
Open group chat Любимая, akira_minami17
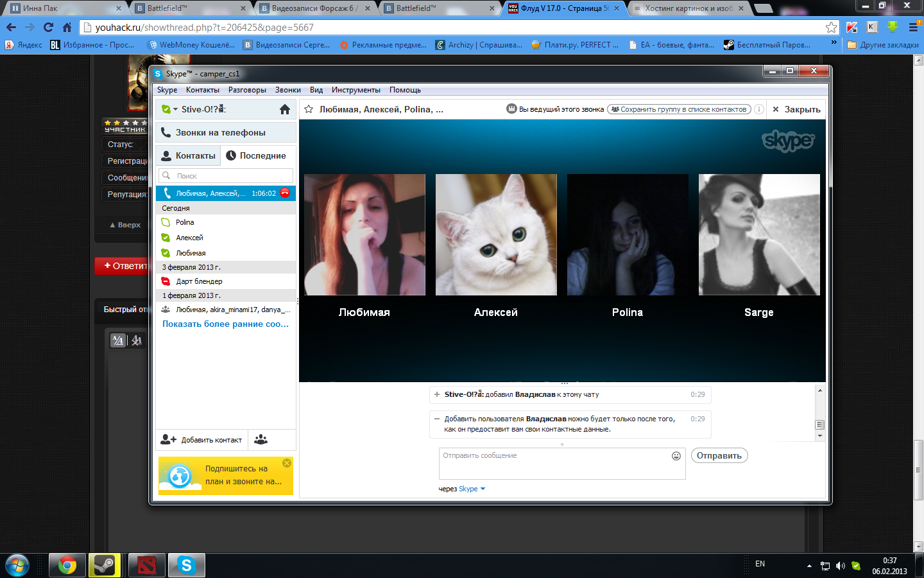point(226,310)
